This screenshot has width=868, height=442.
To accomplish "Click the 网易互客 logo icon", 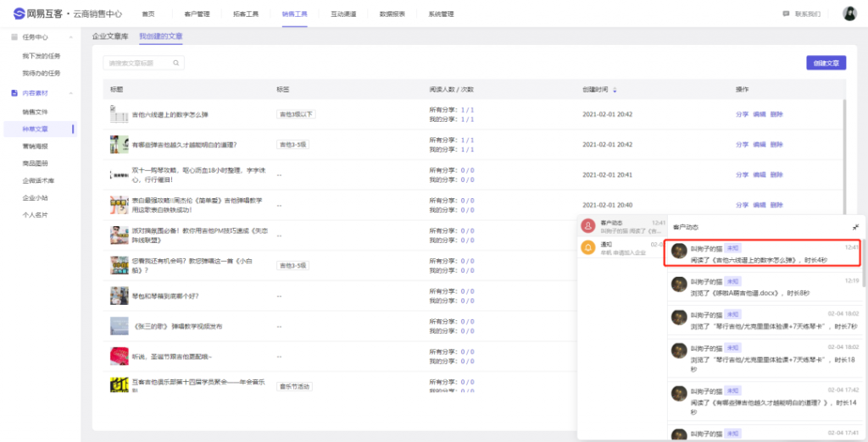I will 19,14.
